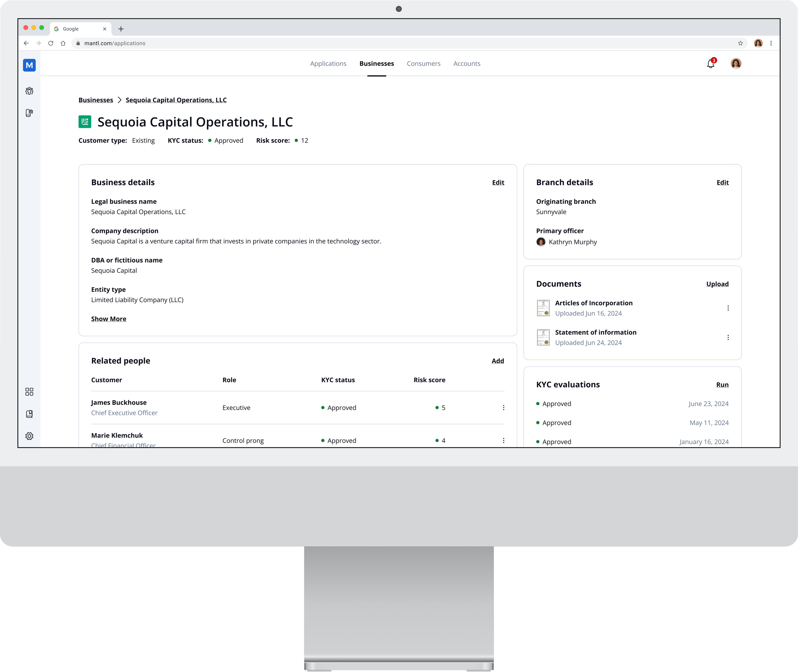The width and height of the screenshot is (798, 672).
Task: Click Kathryn Murphy's avatar
Action: click(541, 242)
